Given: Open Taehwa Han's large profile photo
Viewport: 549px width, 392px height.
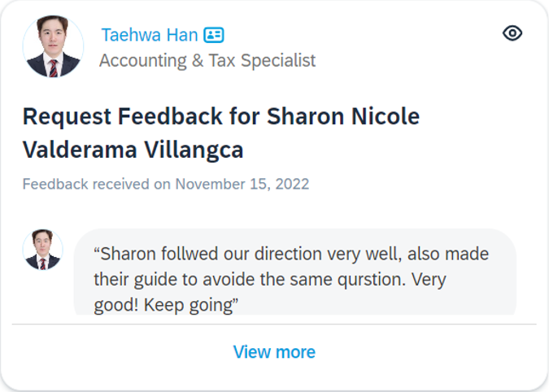Looking at the screenshot, I should point(53,47).
